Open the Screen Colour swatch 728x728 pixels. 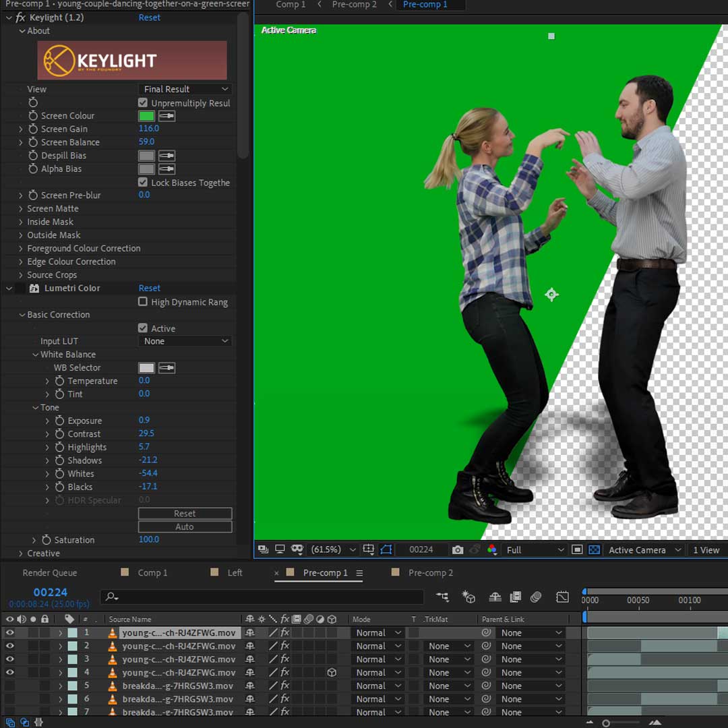pyautogui.click(x=147, y=115)
